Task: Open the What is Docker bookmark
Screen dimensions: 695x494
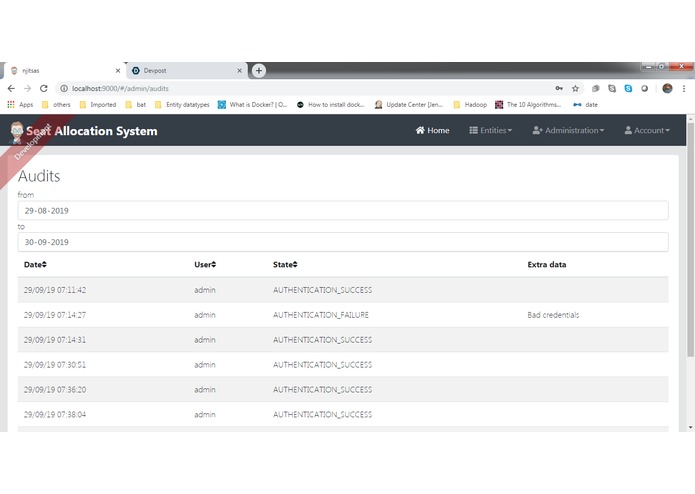Action: click(x=253, y=105)
